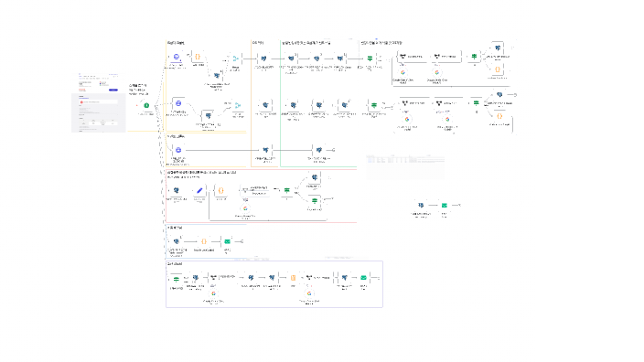The height and width of the screenshot is (362, 644).
Task: Select the HTTP globe node in the bottom orange group
Action: click(x=178, y=150)
